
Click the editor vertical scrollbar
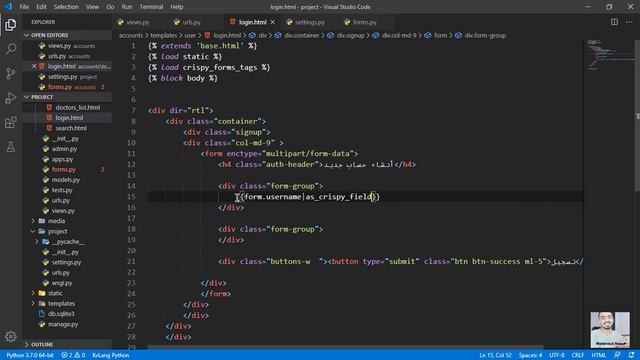[x=637, y=116]
